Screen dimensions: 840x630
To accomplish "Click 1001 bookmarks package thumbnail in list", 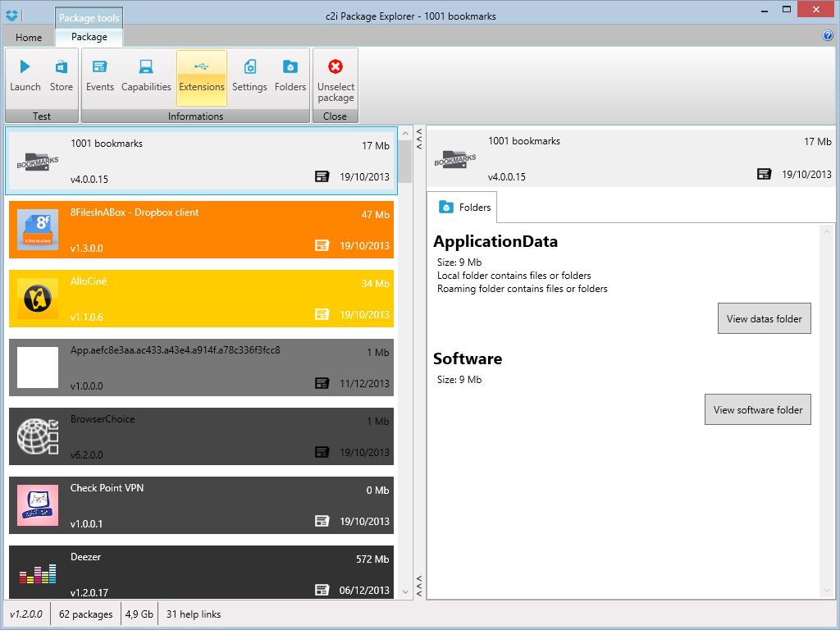I will 38,162.
